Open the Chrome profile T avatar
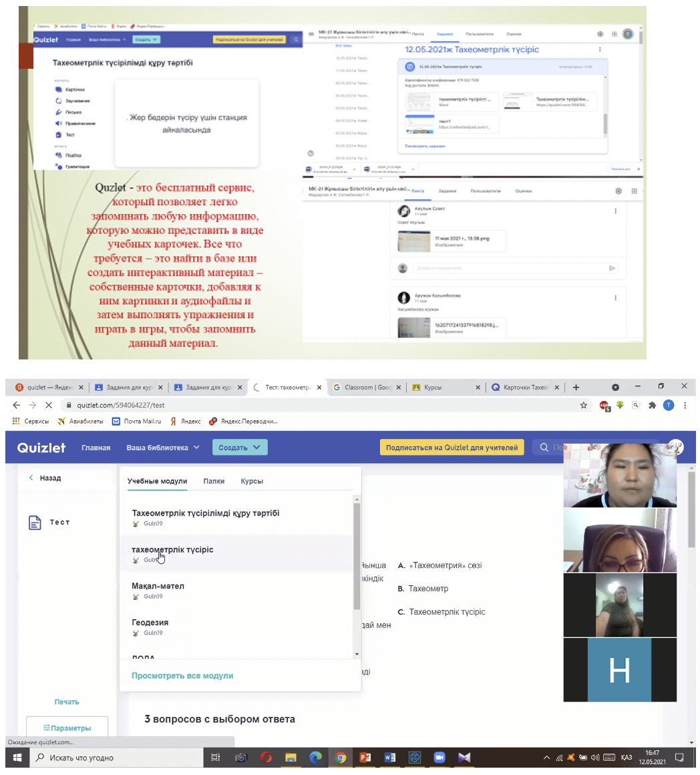 click(669, 406)
